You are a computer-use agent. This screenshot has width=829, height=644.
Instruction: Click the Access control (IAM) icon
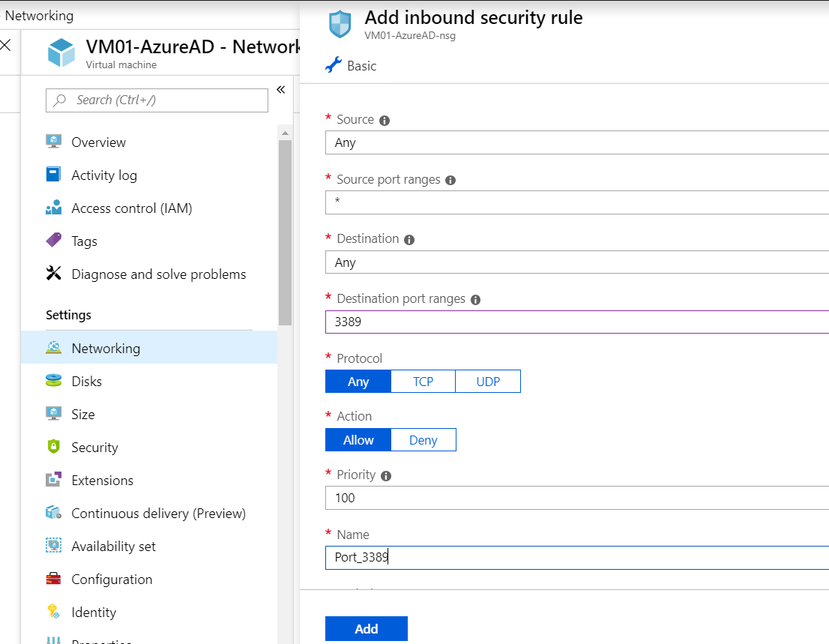click(53, 208)
